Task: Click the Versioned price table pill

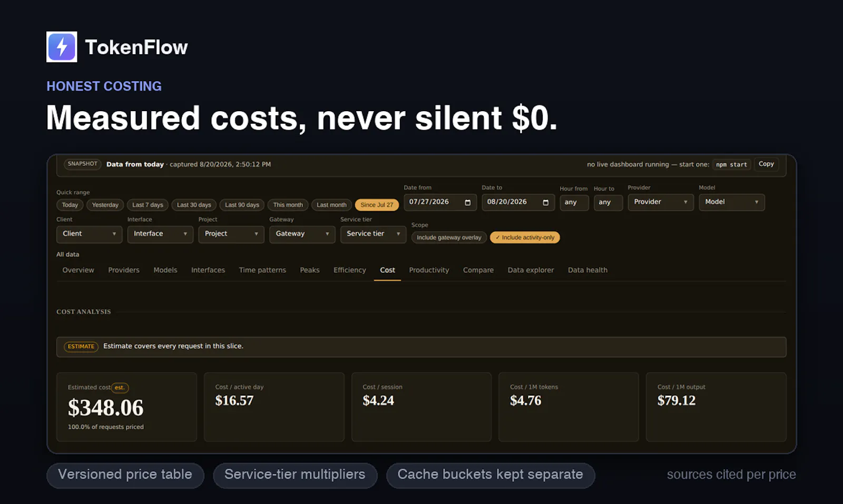Action: (x=125, y=475)
